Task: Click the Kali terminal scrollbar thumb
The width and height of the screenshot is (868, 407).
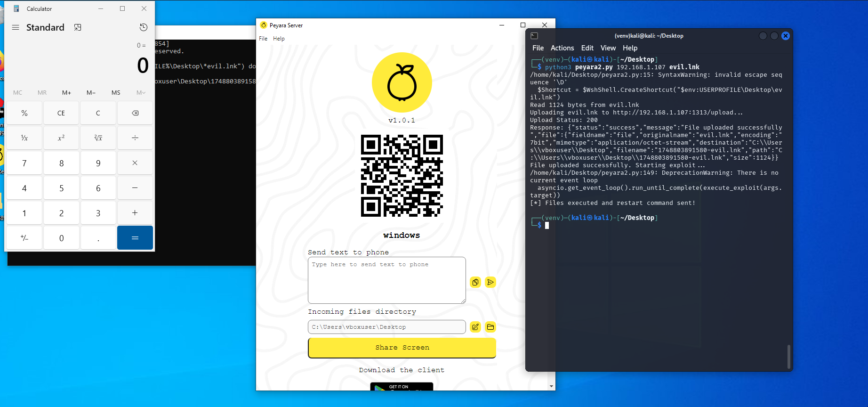Action: click(x=789, y=357)
